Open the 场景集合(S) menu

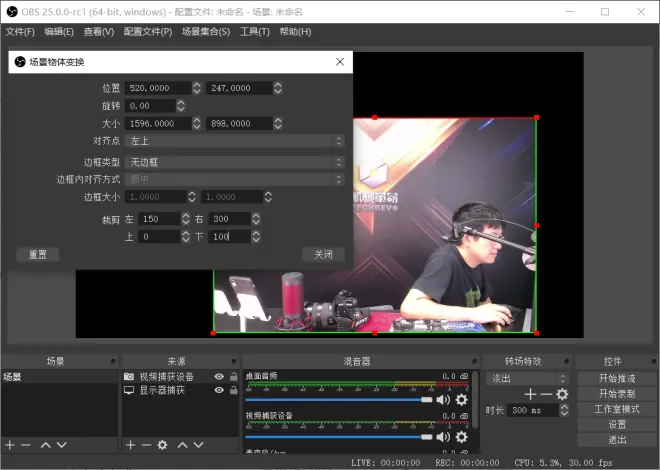coord(206,32)
